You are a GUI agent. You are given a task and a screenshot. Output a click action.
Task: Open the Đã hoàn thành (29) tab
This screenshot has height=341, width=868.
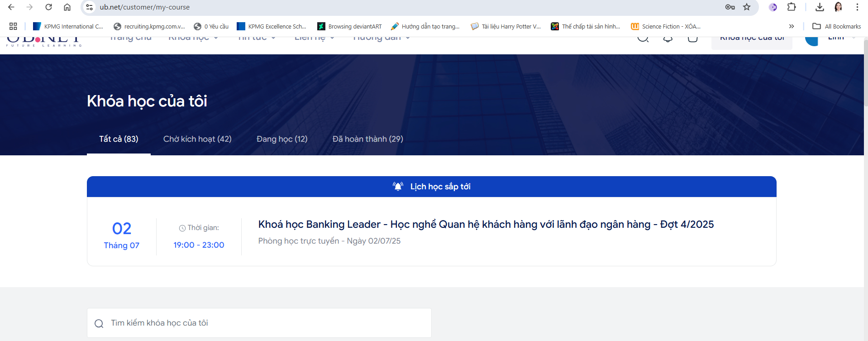tap(367, 139)
